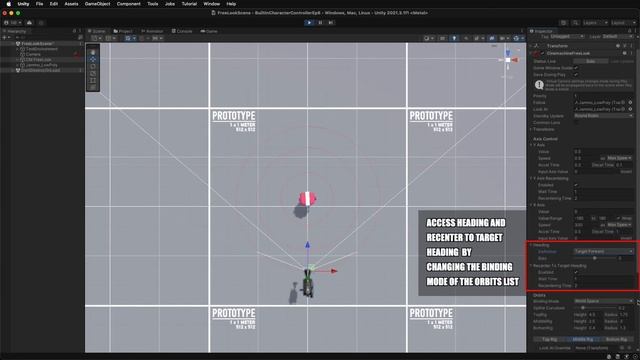
Task: Open the account dropdown in toolbar
Action: coord(12,23)
